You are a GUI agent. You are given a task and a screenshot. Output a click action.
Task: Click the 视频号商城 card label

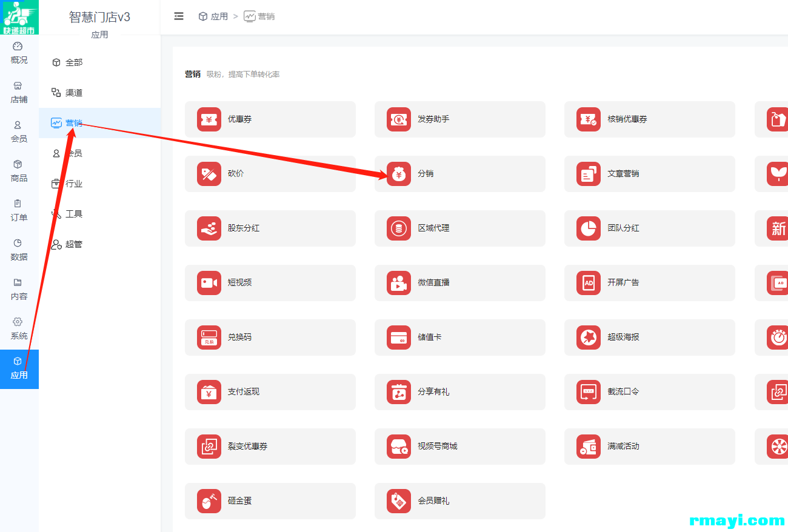tap(437, 447)
